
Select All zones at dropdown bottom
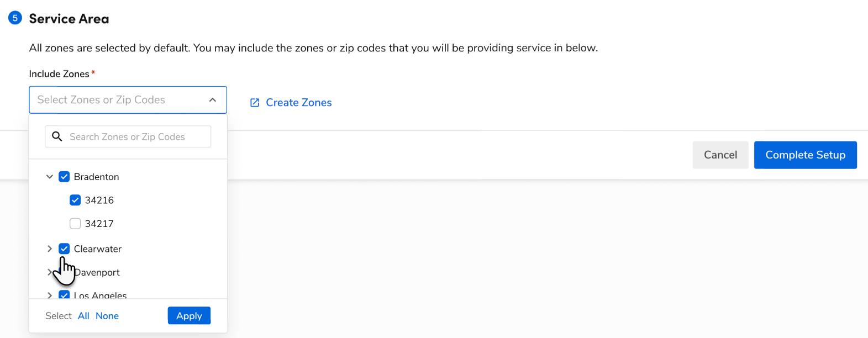point(83,315)
